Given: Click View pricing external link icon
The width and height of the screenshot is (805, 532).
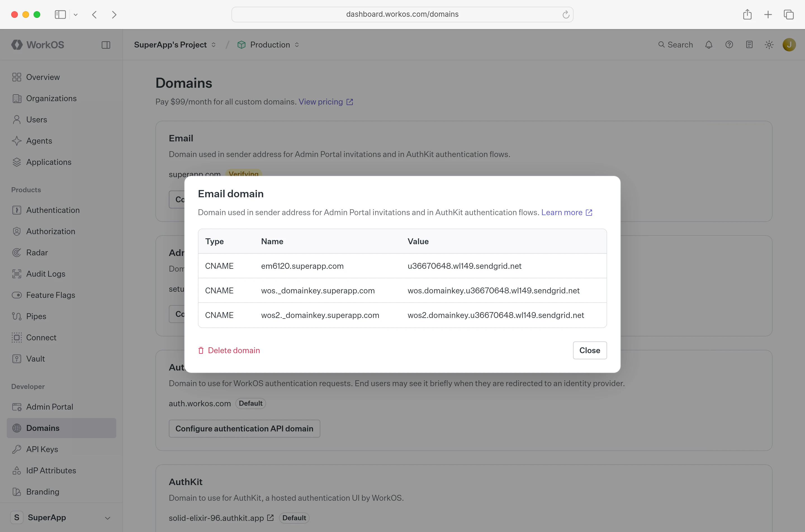Looking at the screenshot, I should click(350, 102).
